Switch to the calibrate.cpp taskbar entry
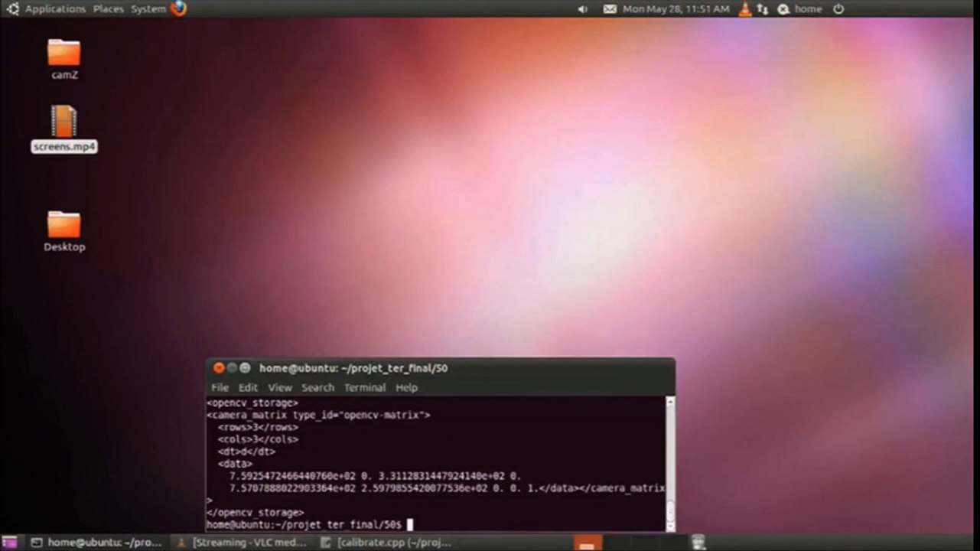Viewport: 980px width, 551px height. pos(387,543)
